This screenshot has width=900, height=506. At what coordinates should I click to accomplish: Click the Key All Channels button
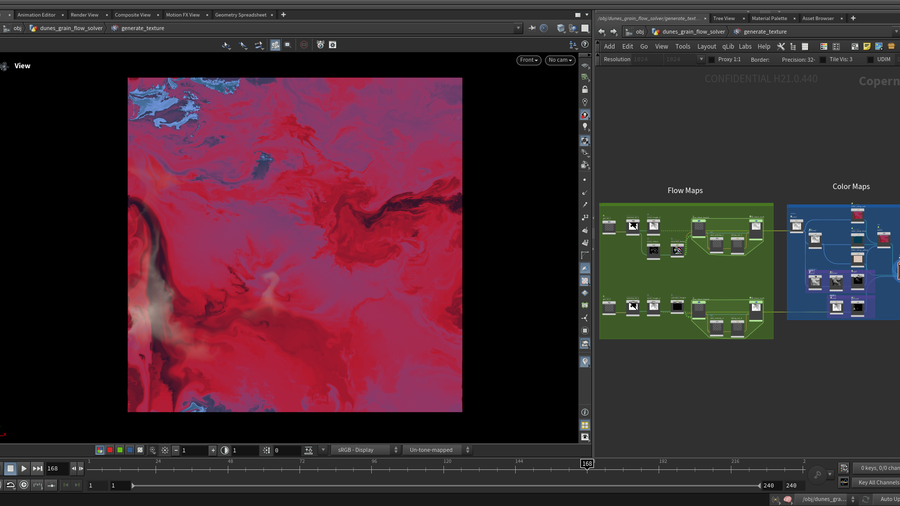(876, 482)
